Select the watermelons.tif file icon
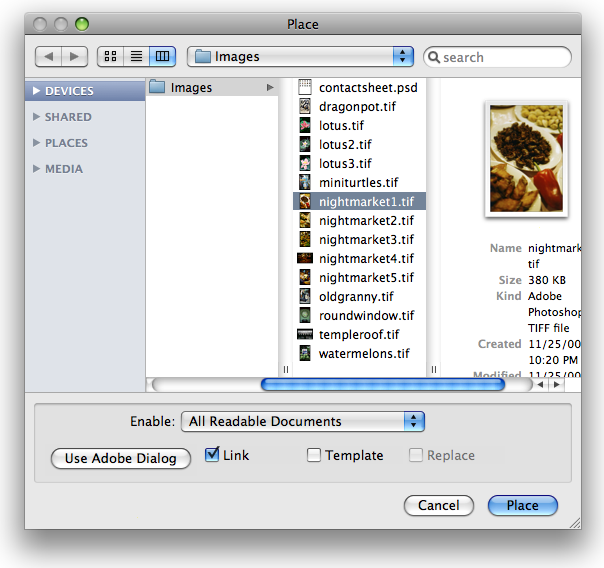Viewport: 604px width, 568px height. [x=306, y=354]
